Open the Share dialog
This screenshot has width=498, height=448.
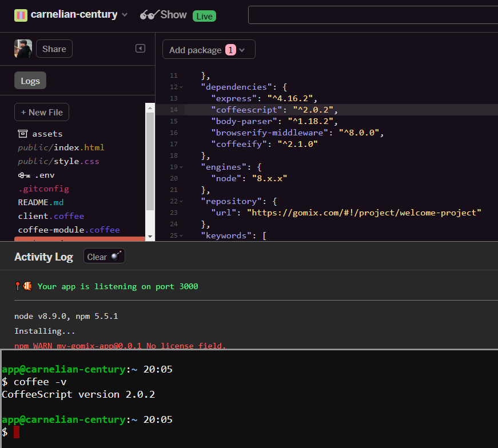[54, 49]
